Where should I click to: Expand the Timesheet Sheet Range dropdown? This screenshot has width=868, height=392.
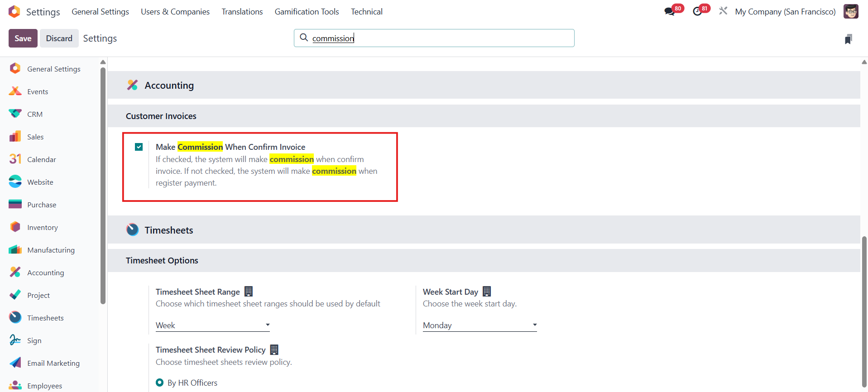coord(212,325)
